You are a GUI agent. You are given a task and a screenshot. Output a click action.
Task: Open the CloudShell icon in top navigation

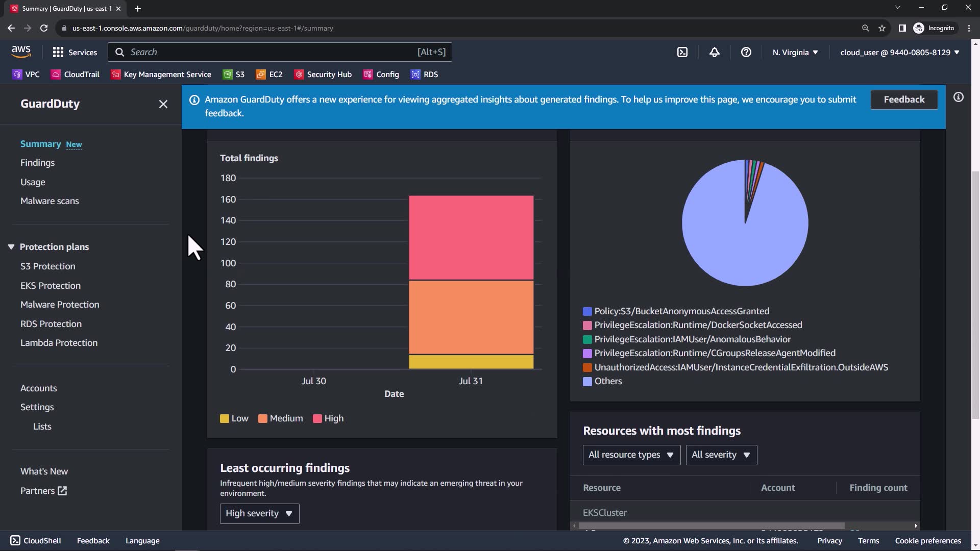(x=682, y=52)
